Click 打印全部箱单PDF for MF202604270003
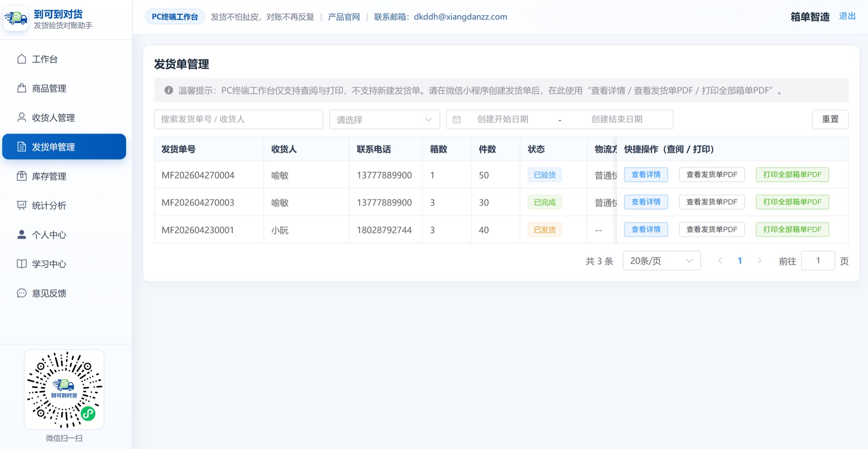This screenshot has height=449, width=868. click(x=792, y=202)
